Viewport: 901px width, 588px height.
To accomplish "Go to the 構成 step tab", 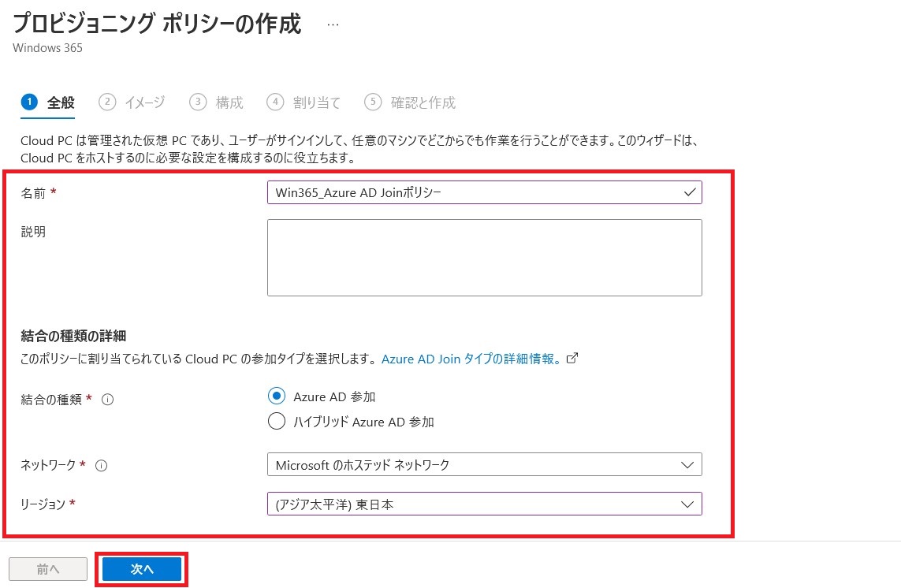I will (216, 102).
